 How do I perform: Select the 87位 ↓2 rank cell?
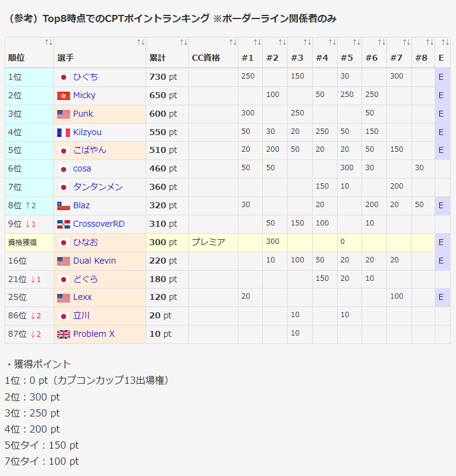tap(30, 334)
